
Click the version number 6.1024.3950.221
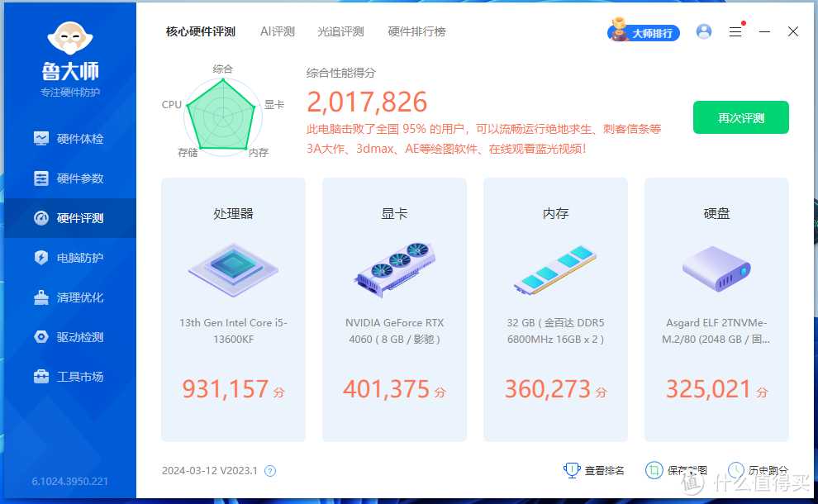70,482
